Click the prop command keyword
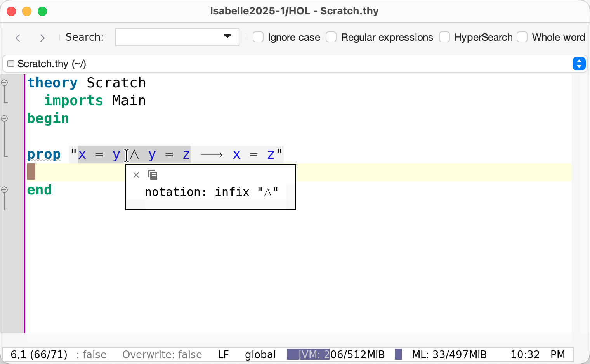Viewport: 590px width, 364px height. click(x=44, y=154)
